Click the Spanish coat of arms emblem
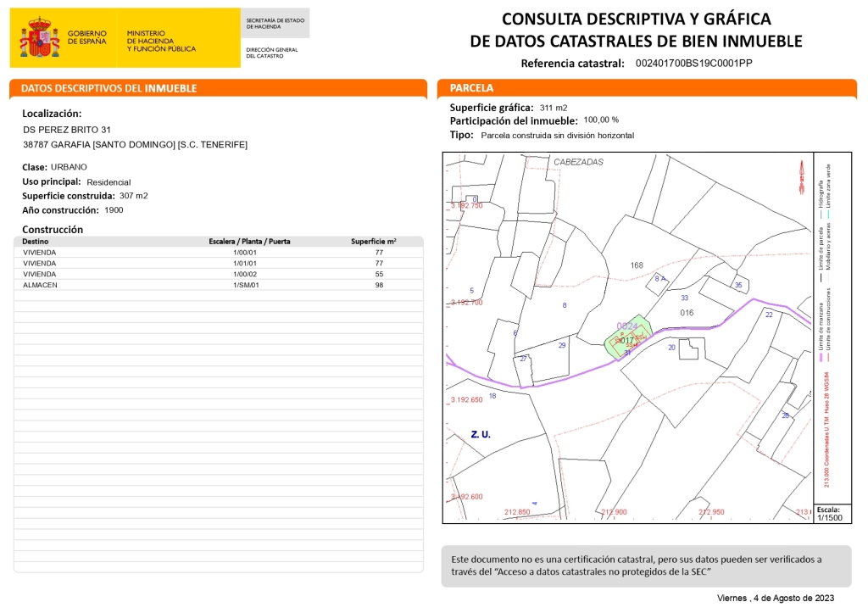Viewport: 868px width, 613px height. [39, 38]
